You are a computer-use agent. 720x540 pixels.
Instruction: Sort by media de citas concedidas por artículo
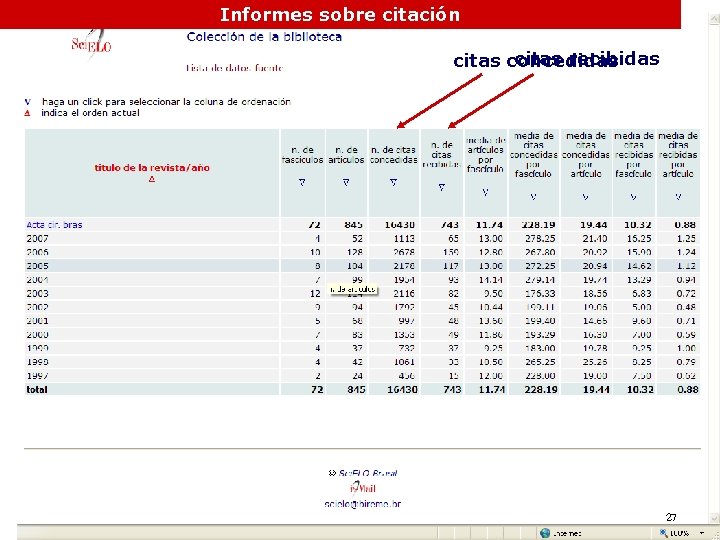pos(585,197)
